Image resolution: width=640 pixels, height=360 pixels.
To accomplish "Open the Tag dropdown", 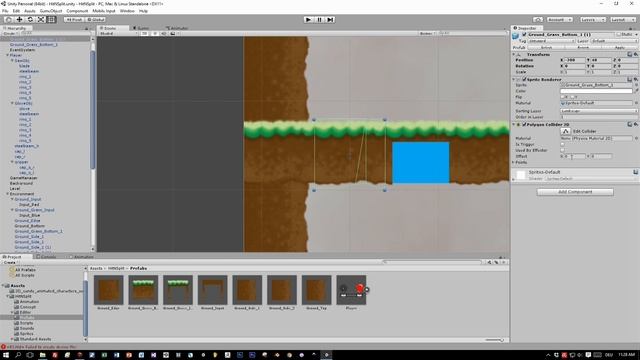I will (x=551, y=41).
